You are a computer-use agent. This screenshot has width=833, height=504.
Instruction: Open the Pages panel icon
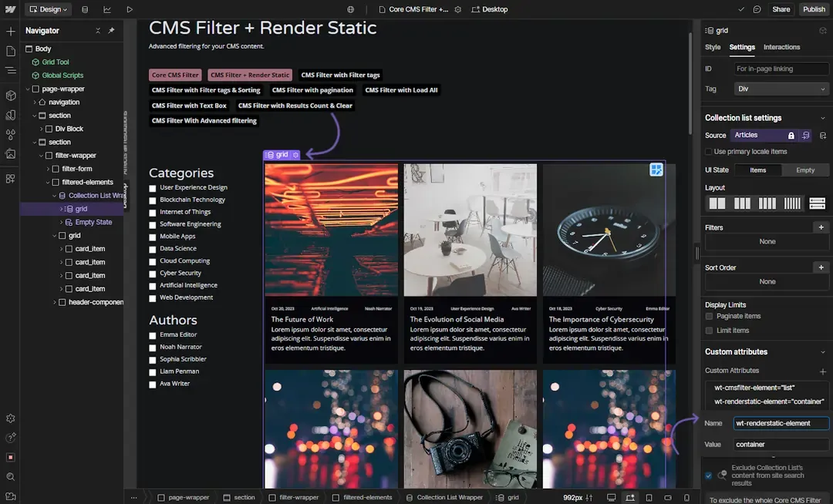10,51
